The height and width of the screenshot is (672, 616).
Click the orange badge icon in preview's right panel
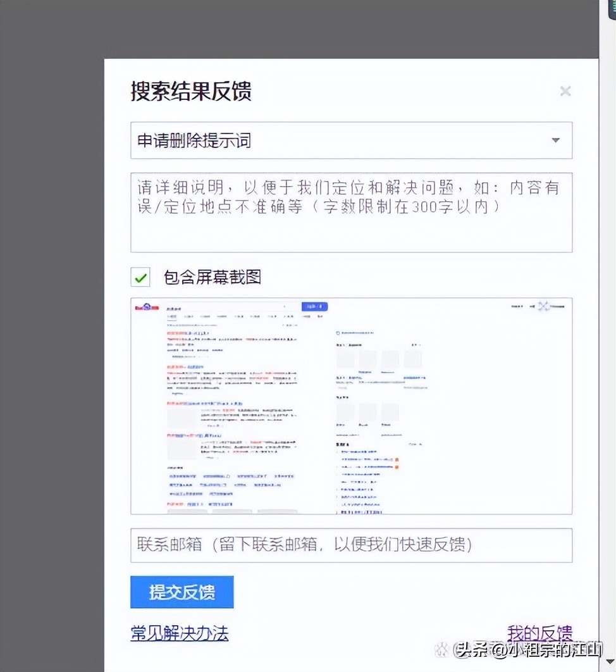click(397, 459)
